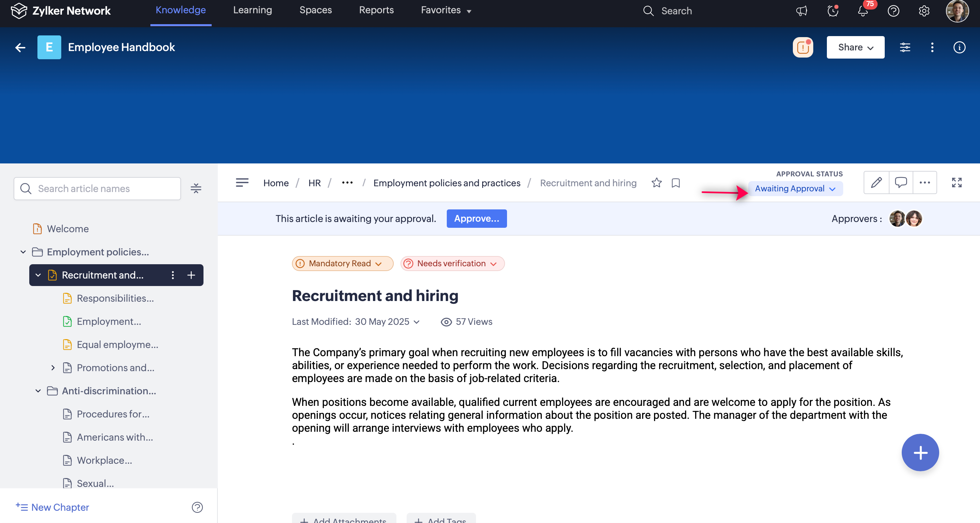The height and width of the screenshot is (523, 980).
Task: Open the comments speech bubble icon
Action: point(900,183)
